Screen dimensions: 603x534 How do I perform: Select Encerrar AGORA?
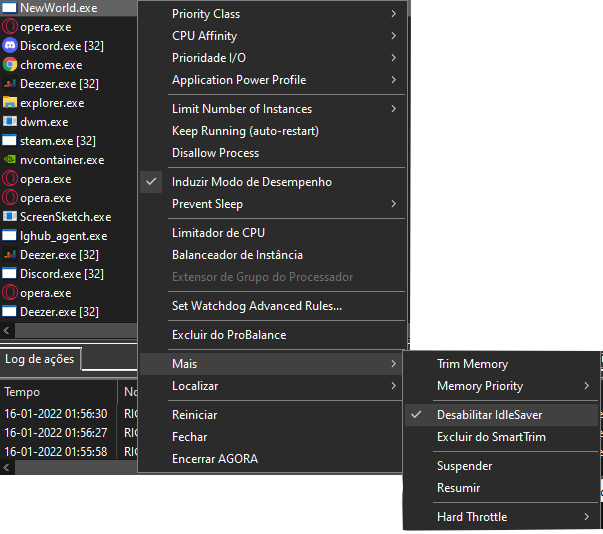coord(271,459)
